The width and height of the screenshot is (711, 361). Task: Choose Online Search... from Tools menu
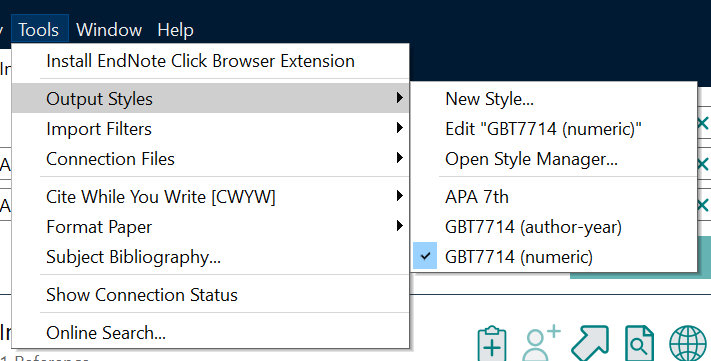(x=210, y=333)
